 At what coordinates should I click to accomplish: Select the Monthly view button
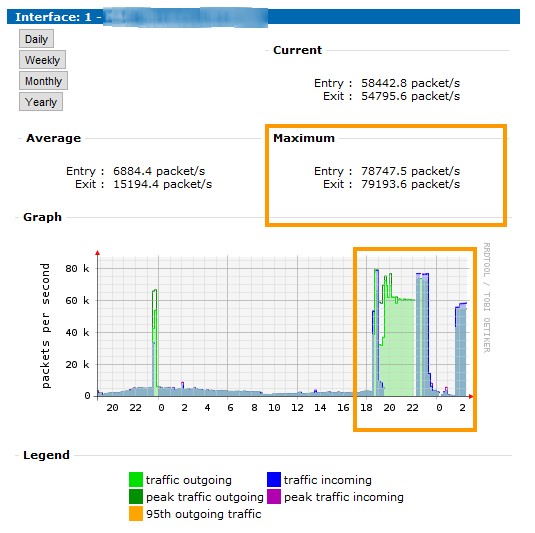pyautogui.click(x=43, y=81)
